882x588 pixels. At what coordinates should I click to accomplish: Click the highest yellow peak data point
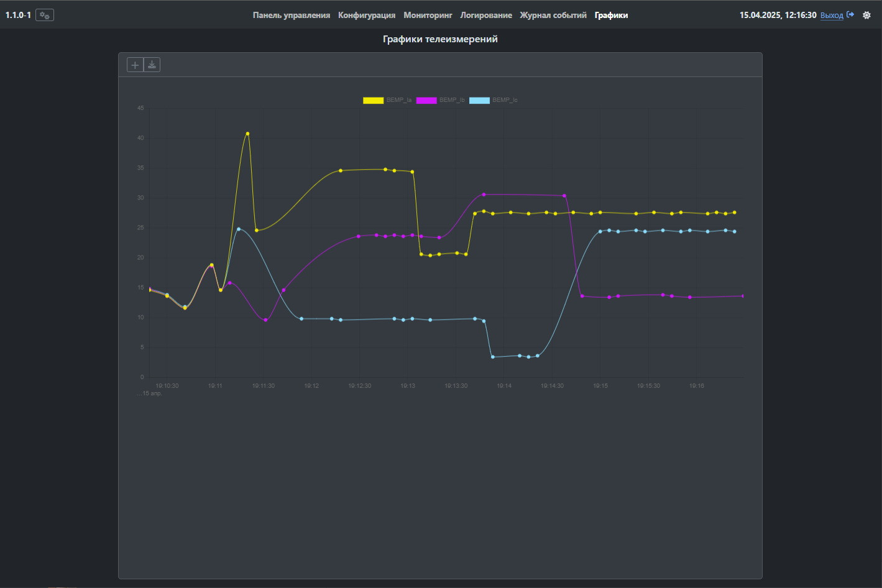coord(247,134)
